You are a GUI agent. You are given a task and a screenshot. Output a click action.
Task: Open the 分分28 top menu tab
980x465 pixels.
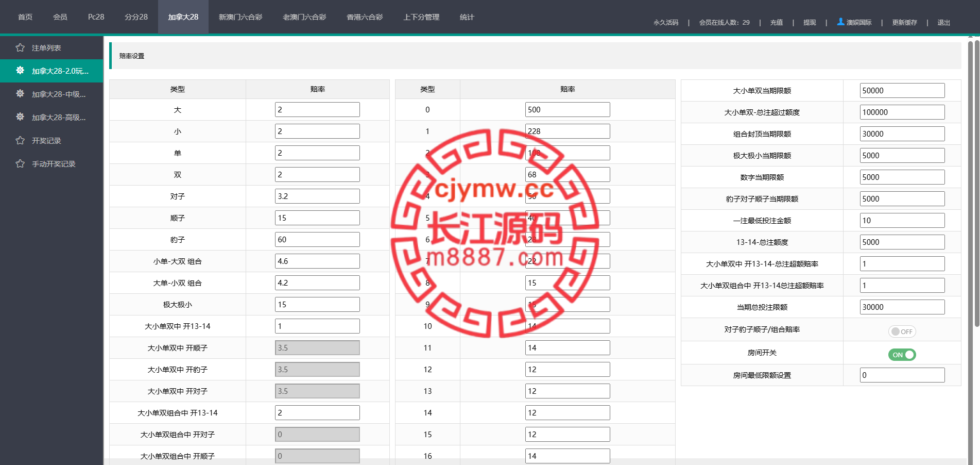click(136, 17)
